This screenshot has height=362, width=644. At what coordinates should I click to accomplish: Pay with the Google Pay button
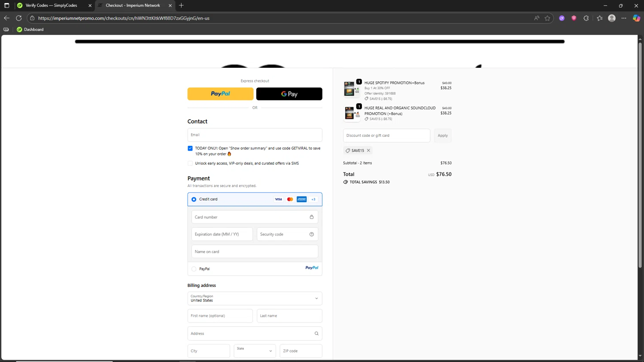pyautogui.click(x=289, y=94)
